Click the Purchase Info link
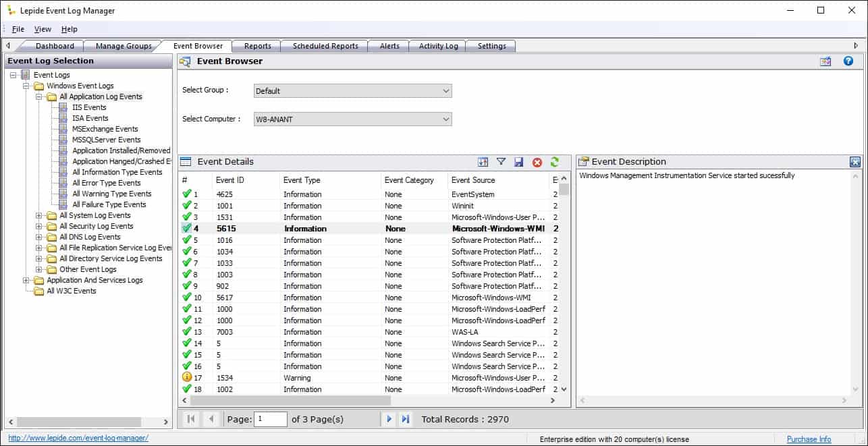The height and width of the screenshot is (446, 868). [x=809, y=439]
